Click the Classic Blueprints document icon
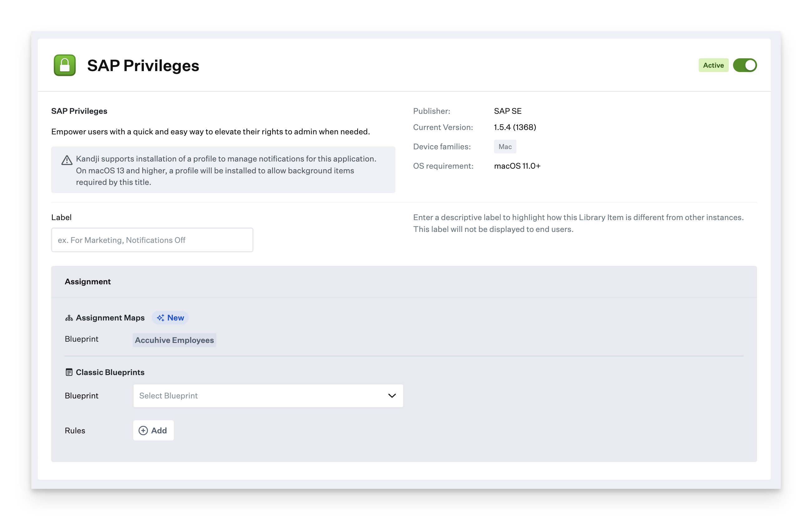Image resolution: width=812 pixels, height=520 pixels. pyautogui.click(x=69, y=372)
